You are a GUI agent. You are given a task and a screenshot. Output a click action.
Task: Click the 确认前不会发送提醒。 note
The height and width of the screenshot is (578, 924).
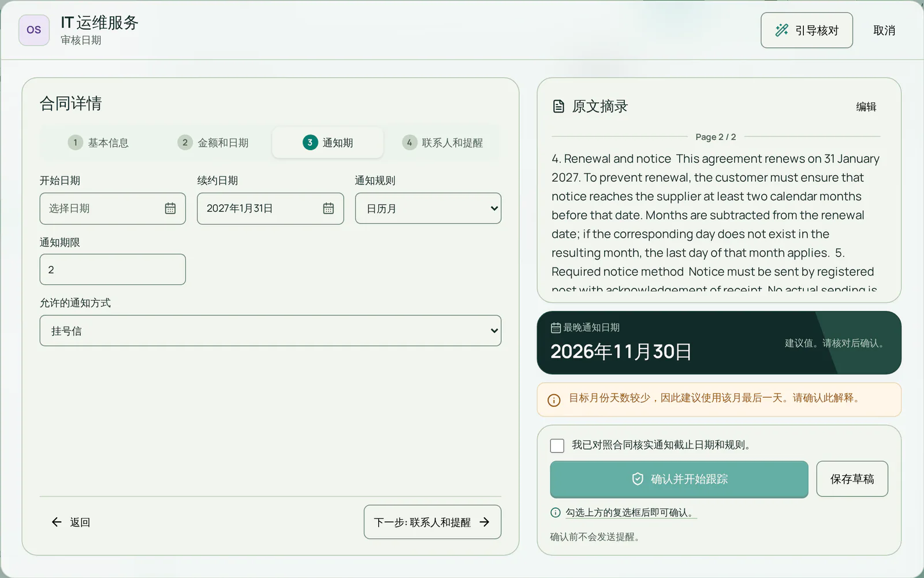[x=594, y=537]
